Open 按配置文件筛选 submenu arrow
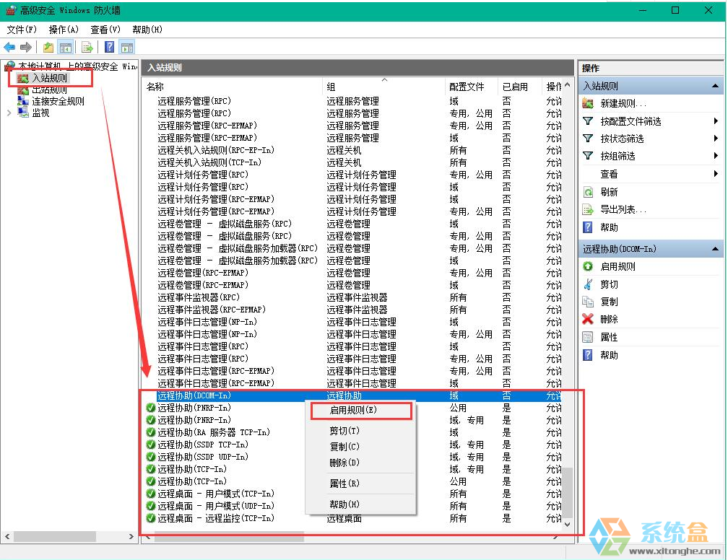 (716, 121)
